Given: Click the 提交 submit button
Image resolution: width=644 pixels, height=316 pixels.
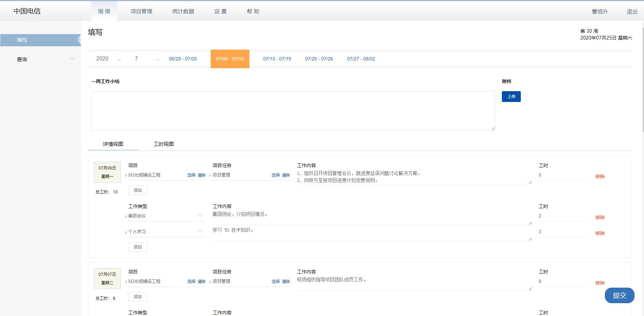Looking at the screenshot, I should (619, 295).
